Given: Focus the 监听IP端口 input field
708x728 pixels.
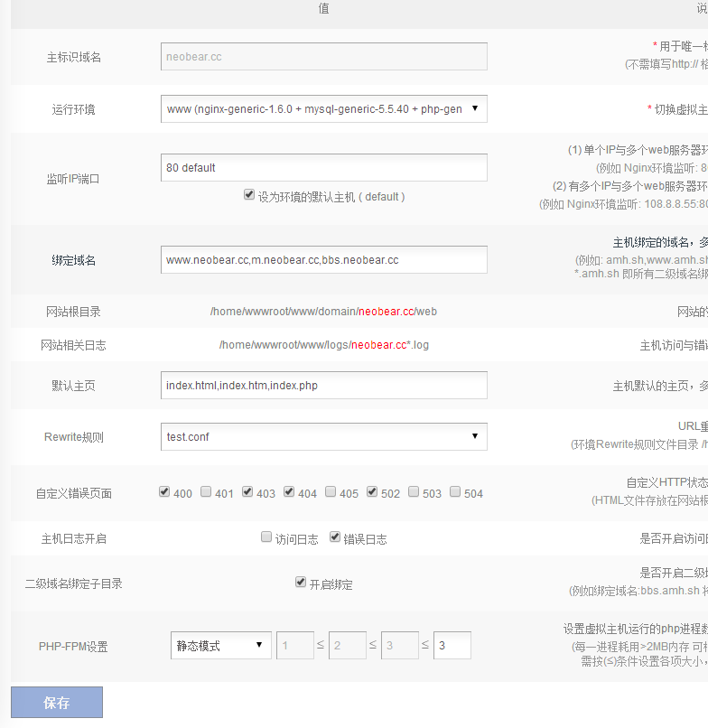Looking at the screenshot, I should click(323, 167).
